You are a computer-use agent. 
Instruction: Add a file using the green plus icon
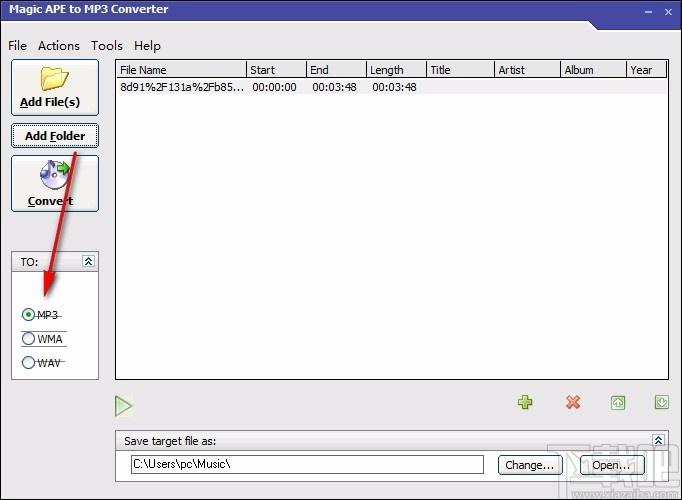tap(525, 402)
